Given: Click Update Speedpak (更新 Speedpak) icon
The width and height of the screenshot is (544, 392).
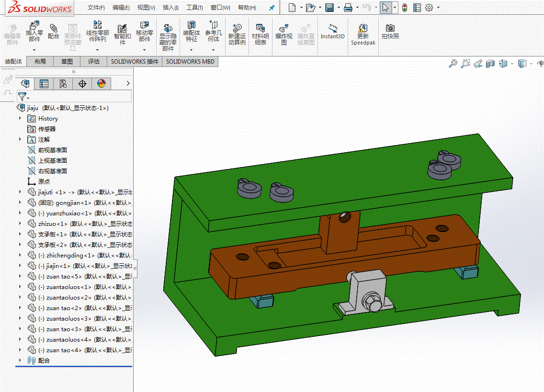Looking at the screenshot, I should tap(363, 34).
